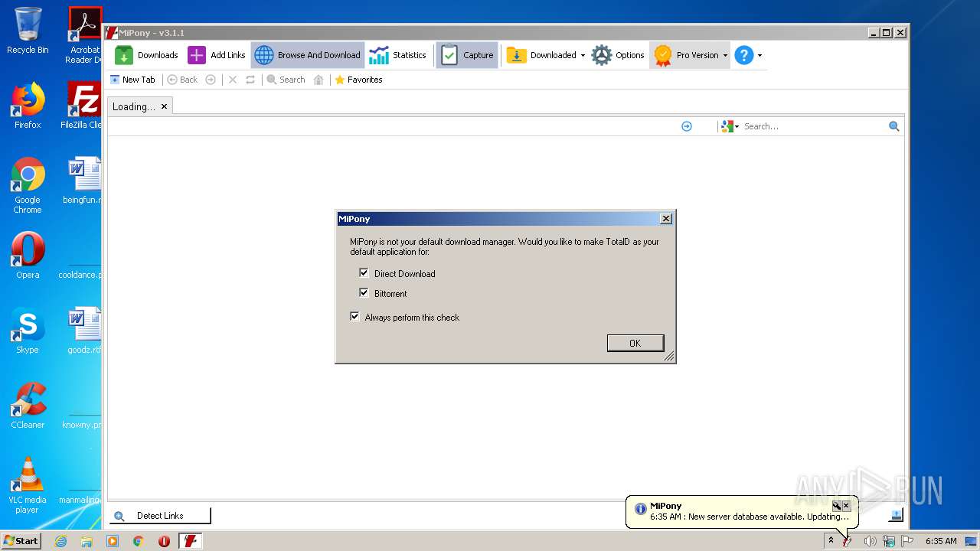Image resolution: width=980 pixels, height=551 pixels.
Task: Close the MiPony dialog with X
Action: [x=666, y=219]
